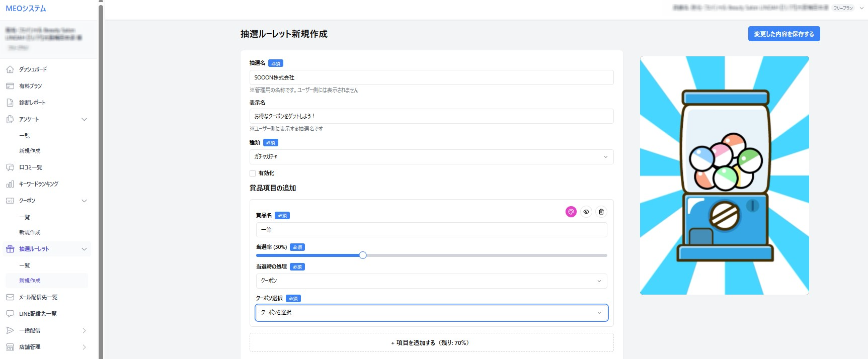Open the 当選時の処理 dropdown
The image size is (868, 359).
coord(431,281)
